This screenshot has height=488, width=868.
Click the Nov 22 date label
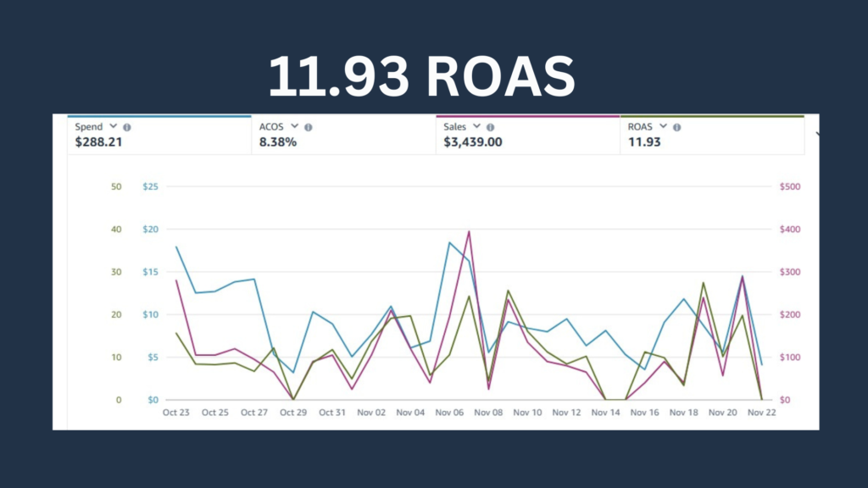[761, 413]
